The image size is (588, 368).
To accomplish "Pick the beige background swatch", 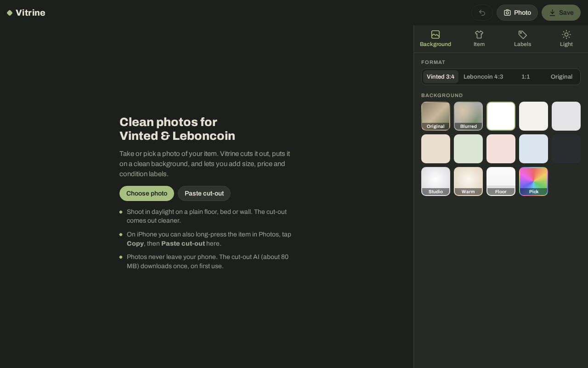I will tap(435, 149).
